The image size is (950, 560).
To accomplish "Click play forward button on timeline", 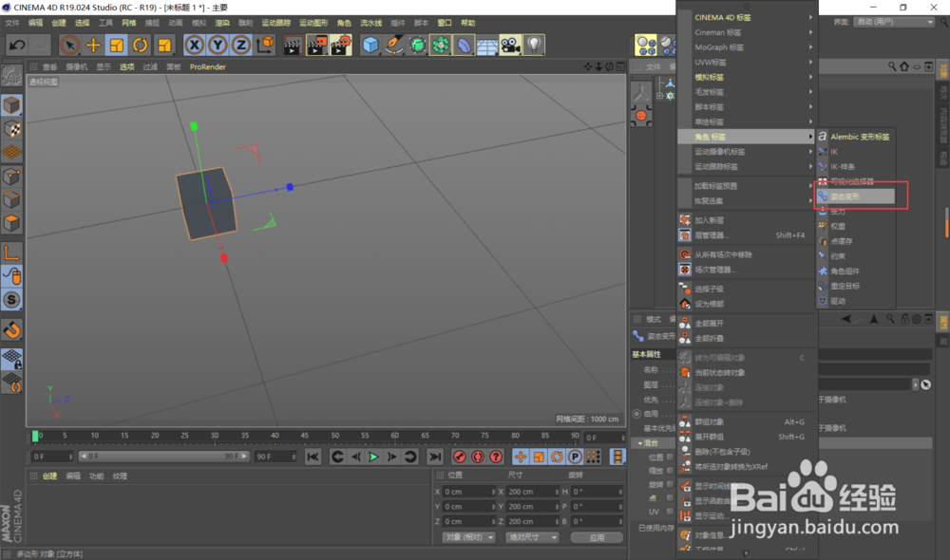I will click(x=373, y=457).
